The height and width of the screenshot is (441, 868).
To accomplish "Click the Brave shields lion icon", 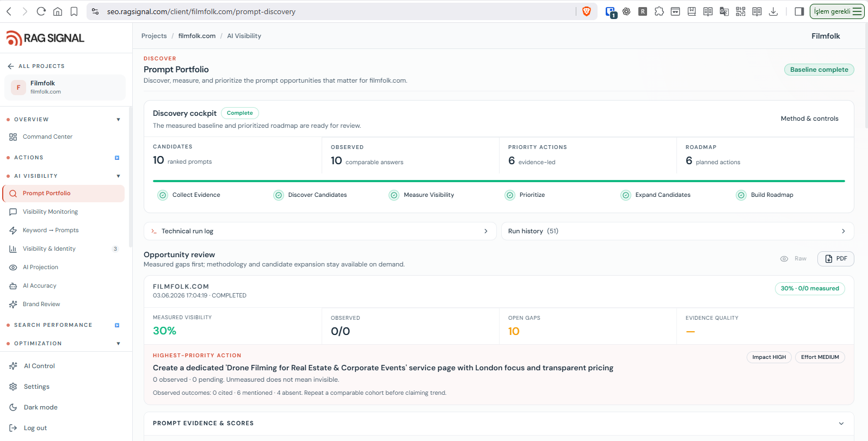I will [587, 11].
